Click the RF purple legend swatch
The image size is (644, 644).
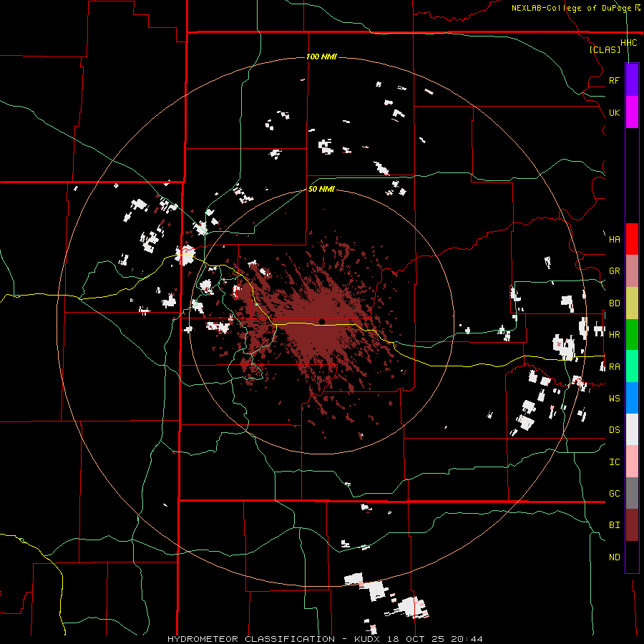(632, 80)
